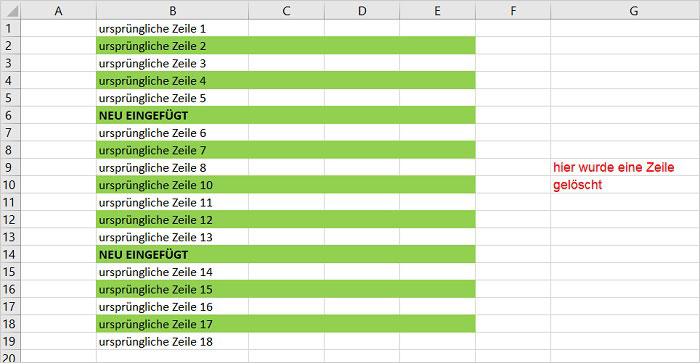Select column F header
Screen dimensions: 700x363
[513, 10]
